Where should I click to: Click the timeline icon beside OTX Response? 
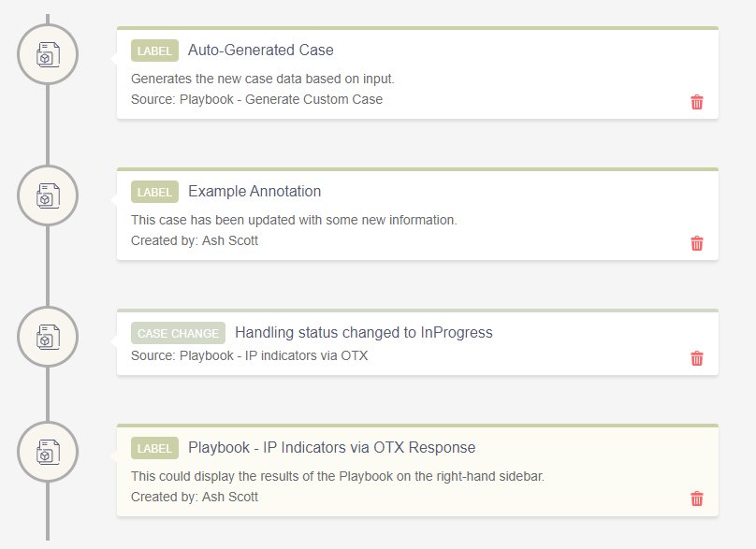pos(48,452)
